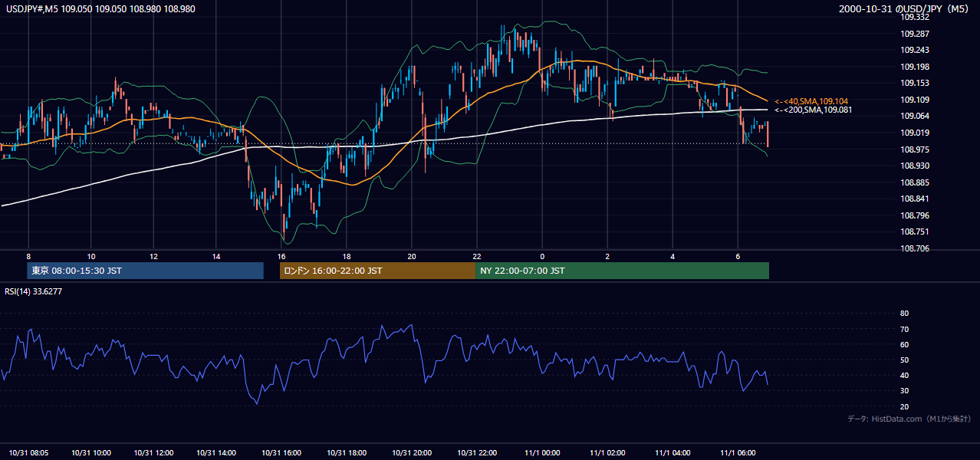Image resolution: width=980 pixels, height=460 pixels.
Task: Click the 10/31 20:00 time label
Action: coord(413,452)
